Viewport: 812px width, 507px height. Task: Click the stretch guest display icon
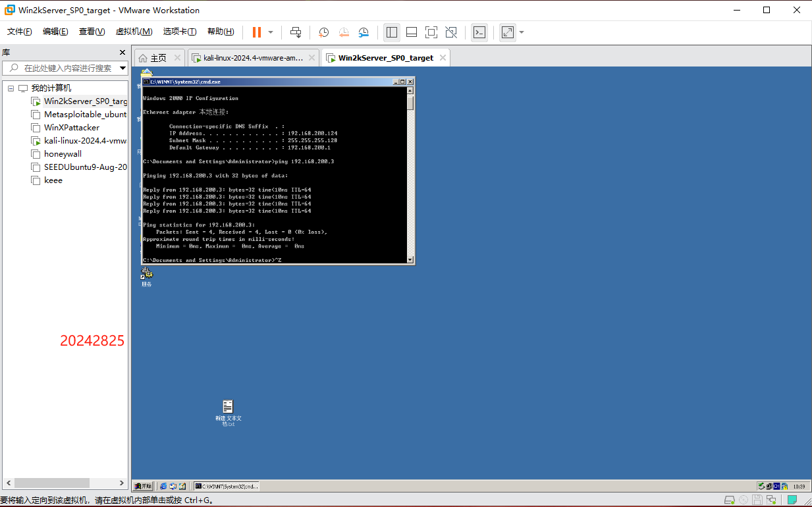click(508, 32)
